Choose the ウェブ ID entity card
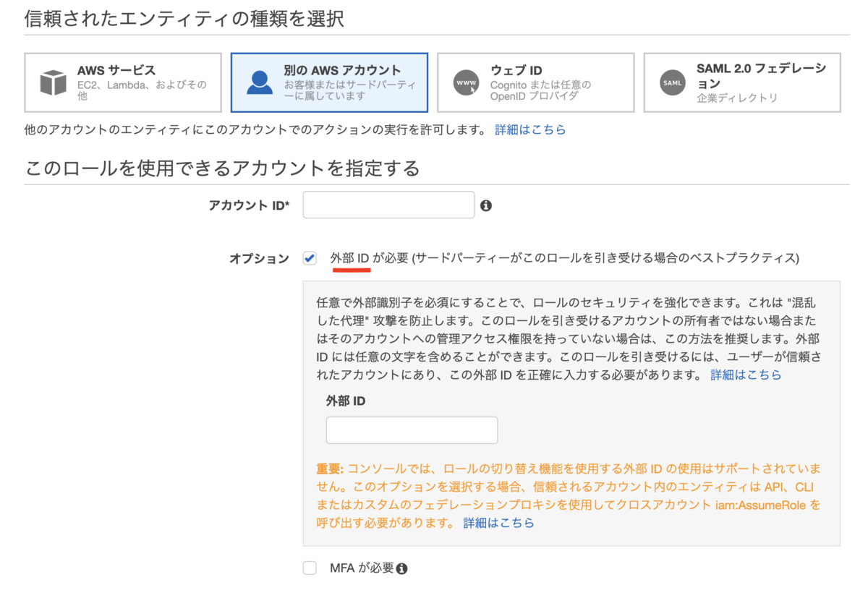 click(535, 82)
